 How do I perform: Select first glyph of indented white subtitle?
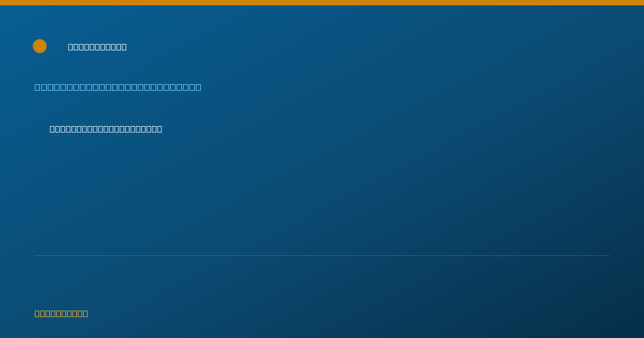53,129
